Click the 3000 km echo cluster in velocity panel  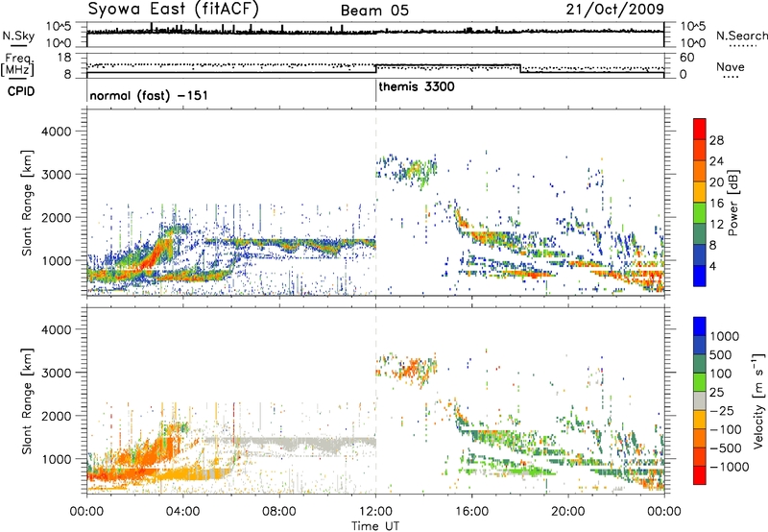406,369
